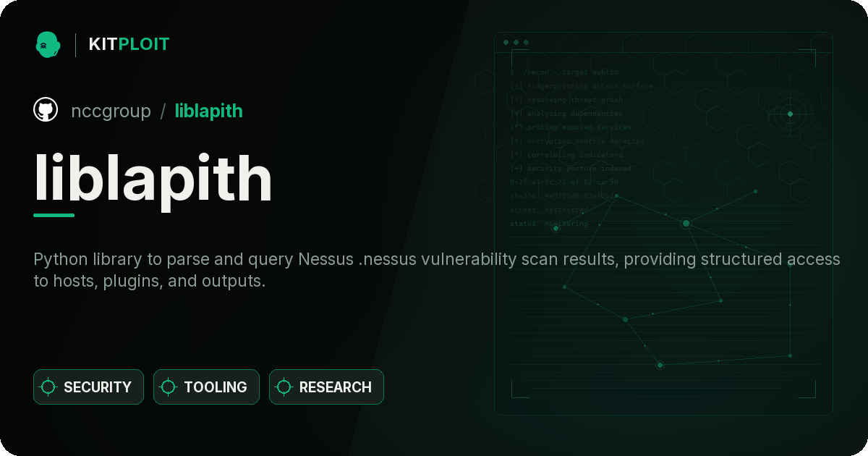Click the GitHub octocat icon
868x456 pixels.
[x=46, y=110]
